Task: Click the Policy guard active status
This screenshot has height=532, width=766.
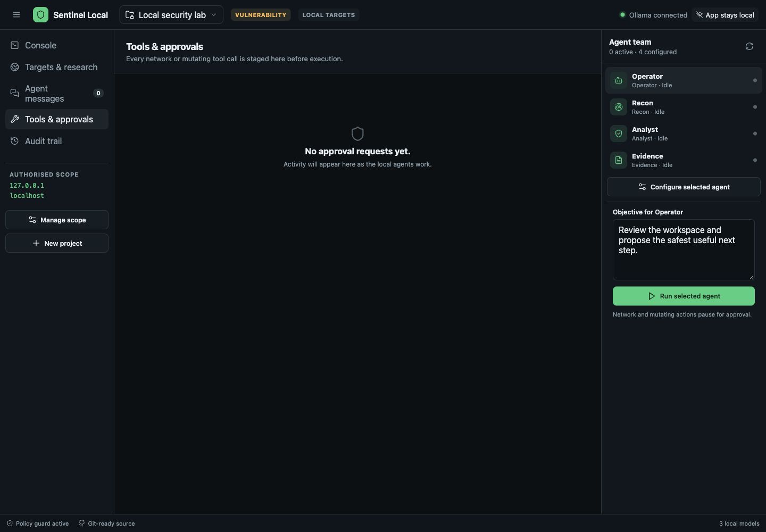Action: [38, 523]
